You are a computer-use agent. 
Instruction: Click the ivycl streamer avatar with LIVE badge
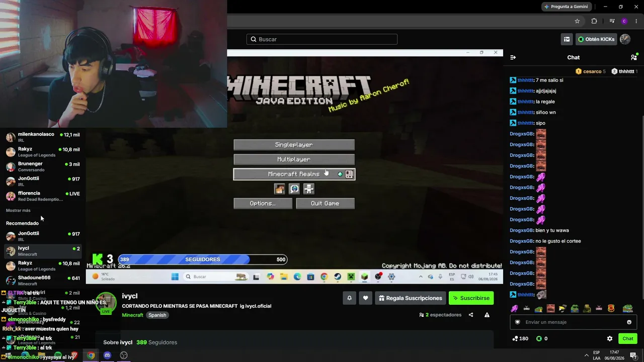(106, 303)
